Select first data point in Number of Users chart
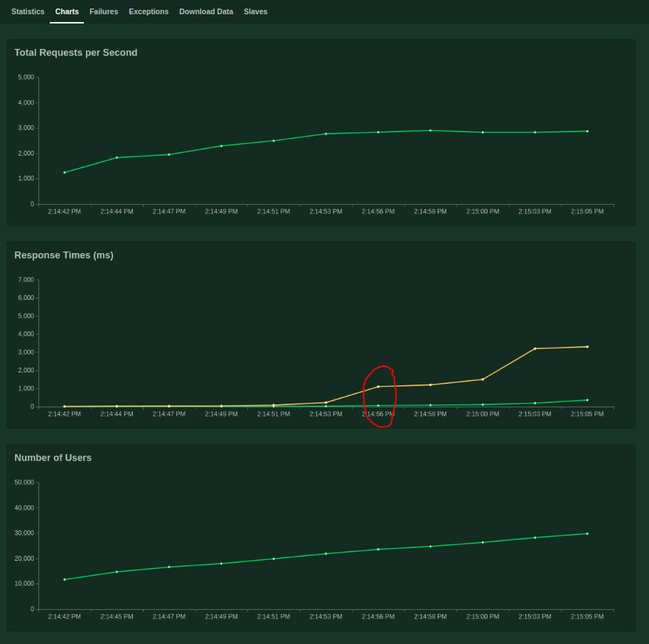649x644 pixels. (x=65, y=579)
